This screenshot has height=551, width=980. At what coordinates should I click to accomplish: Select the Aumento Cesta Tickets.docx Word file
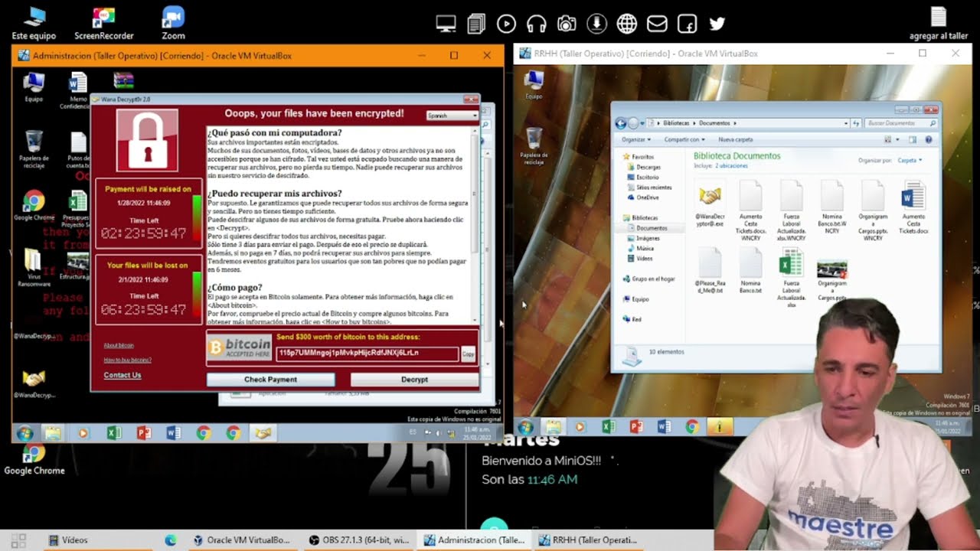tap(913, 207)
